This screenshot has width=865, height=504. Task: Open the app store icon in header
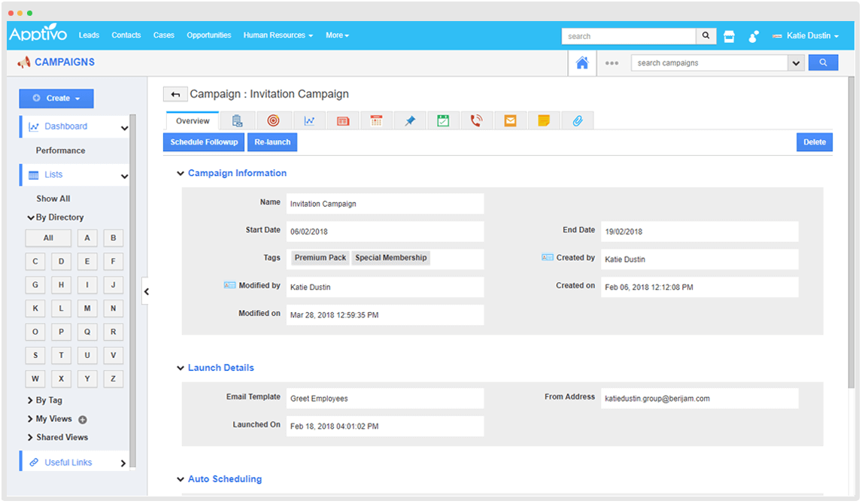coord(729,36)
